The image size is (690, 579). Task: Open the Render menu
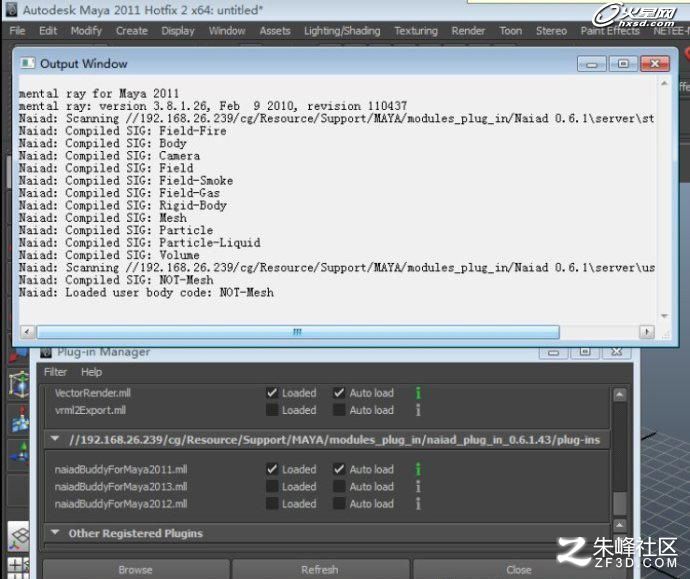(468, 31)
